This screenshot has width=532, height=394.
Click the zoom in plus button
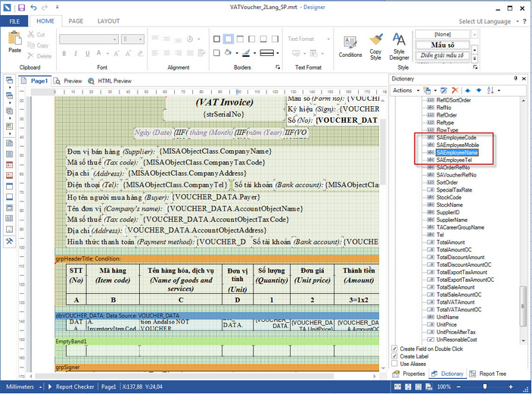(x=511, y=386)
